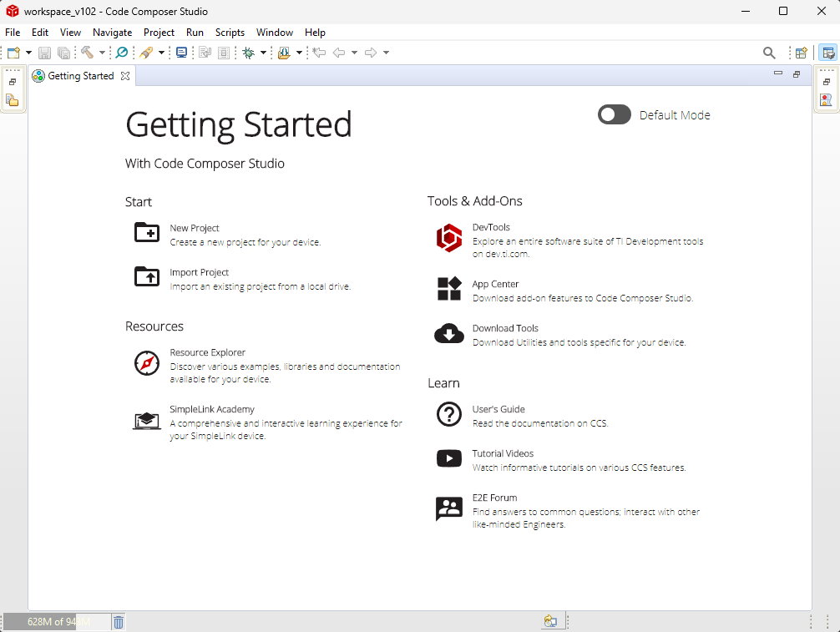Viewport: 840px width, 632px height.
Task: Click the Last Edit Location arrow icon
Action: pos(319,53)
